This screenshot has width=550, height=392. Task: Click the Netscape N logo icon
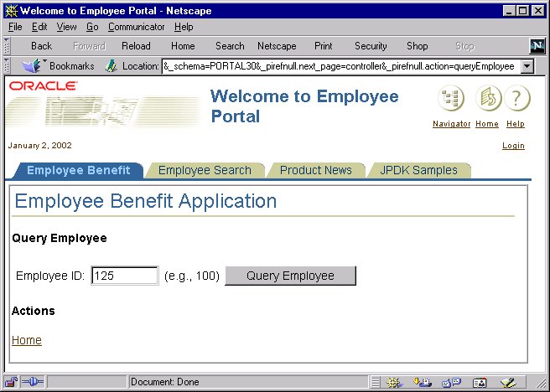point(537,46)
